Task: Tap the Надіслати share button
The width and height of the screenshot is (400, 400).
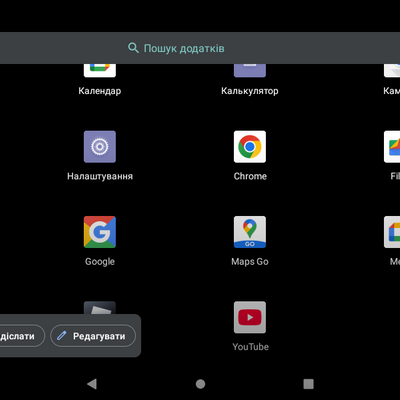Action: click(x=22, y=336)
